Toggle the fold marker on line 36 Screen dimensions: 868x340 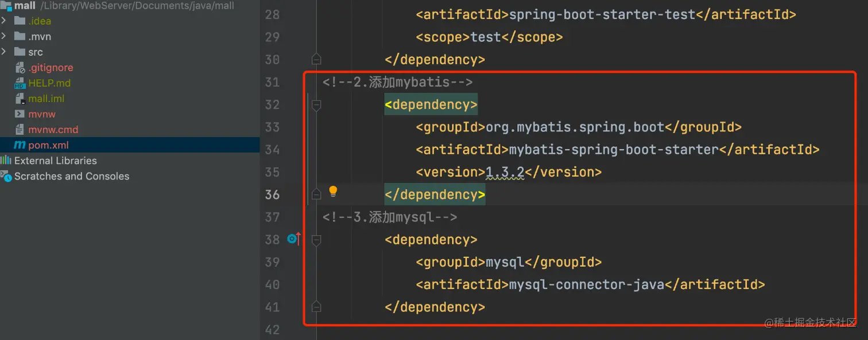(x=316, y=194)
